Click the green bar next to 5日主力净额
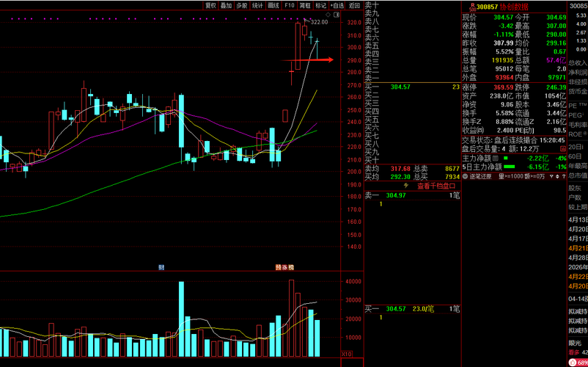 point(510,167)
